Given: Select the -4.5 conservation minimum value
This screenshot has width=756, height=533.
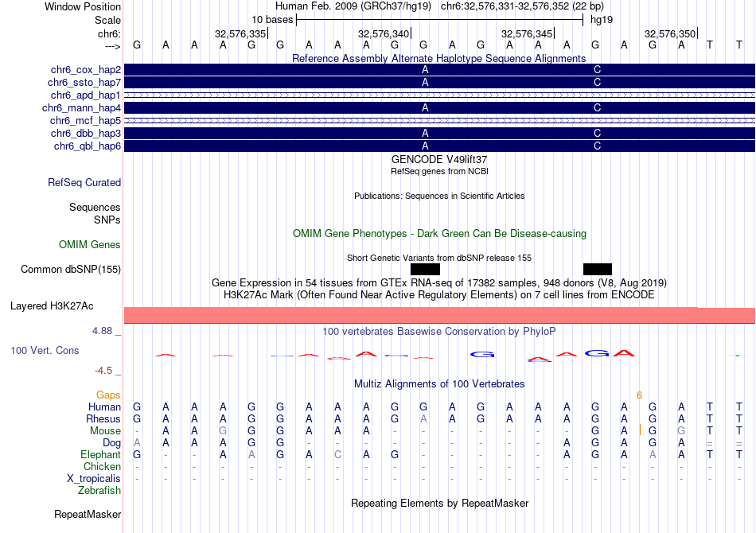Looking at the screenshot, I should point(103,371).
